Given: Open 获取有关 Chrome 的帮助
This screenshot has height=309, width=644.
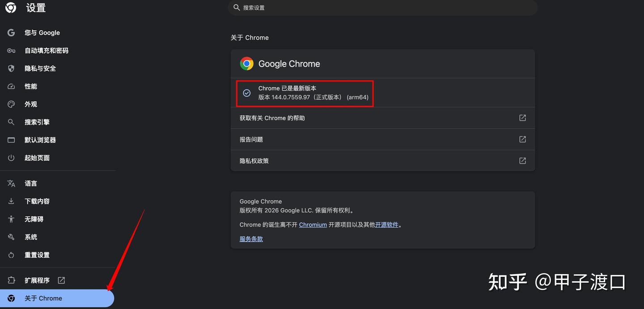Looking at the screenshot, I should (x=383, y=118).
